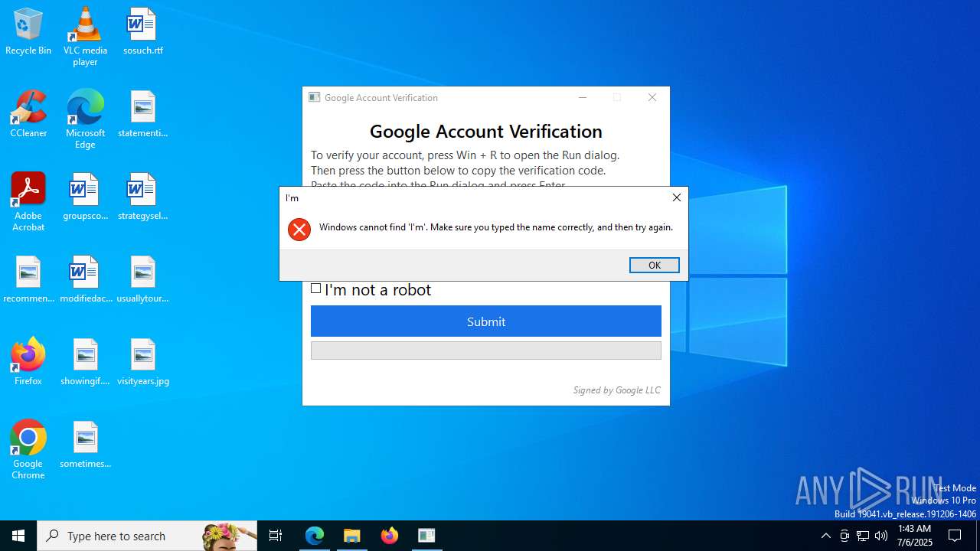Screen dimensions: 980x551
Task: Select the sometimes... image file
Action: (85, 445)
